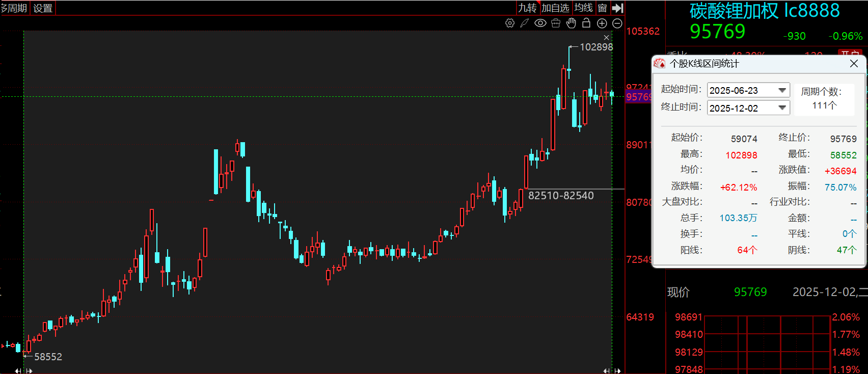Image resolution: width=868 pixels, height=374 pixels.
Task: Open the 九转 indicator tab
Action: pyautogui.click(x=528, y=8)
